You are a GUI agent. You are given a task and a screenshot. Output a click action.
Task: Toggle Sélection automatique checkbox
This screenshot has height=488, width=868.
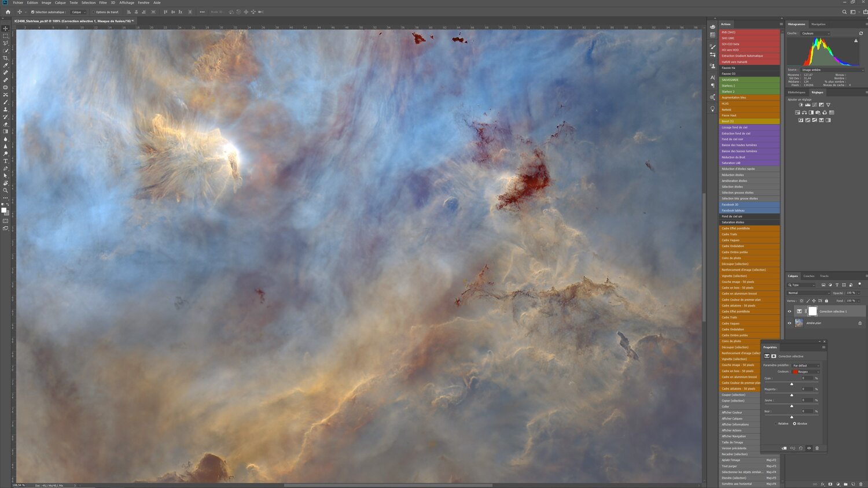[32, 12]
